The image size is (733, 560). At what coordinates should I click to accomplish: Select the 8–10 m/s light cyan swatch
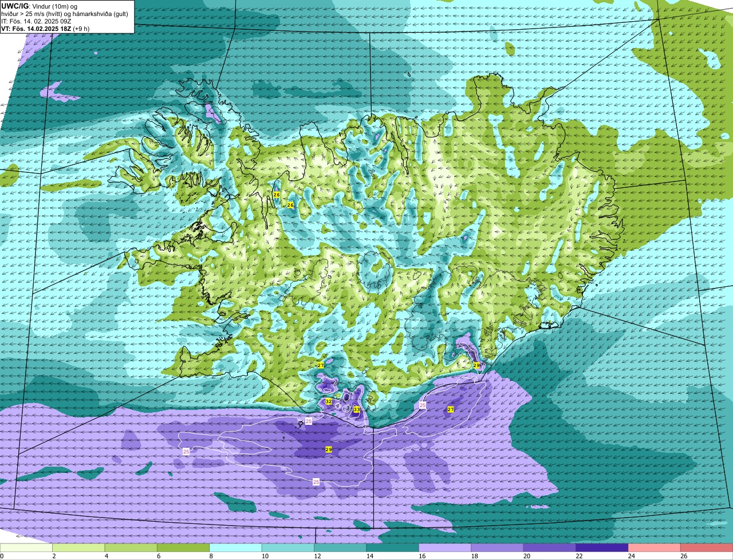click(236, 548)
